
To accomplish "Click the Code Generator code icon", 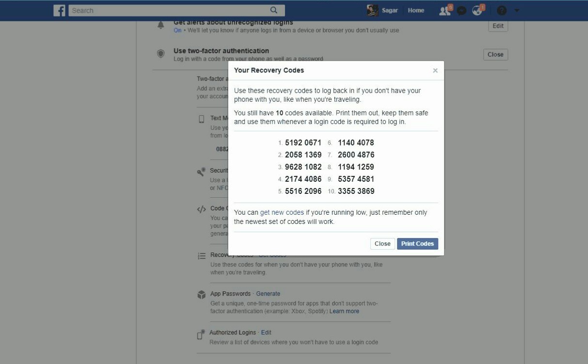I will click(201, 209).
